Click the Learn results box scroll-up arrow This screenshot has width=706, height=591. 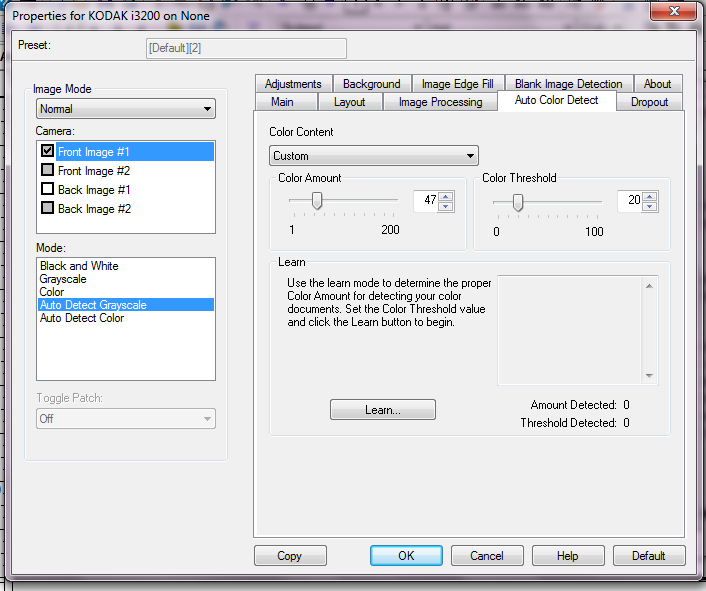(649, 286)
